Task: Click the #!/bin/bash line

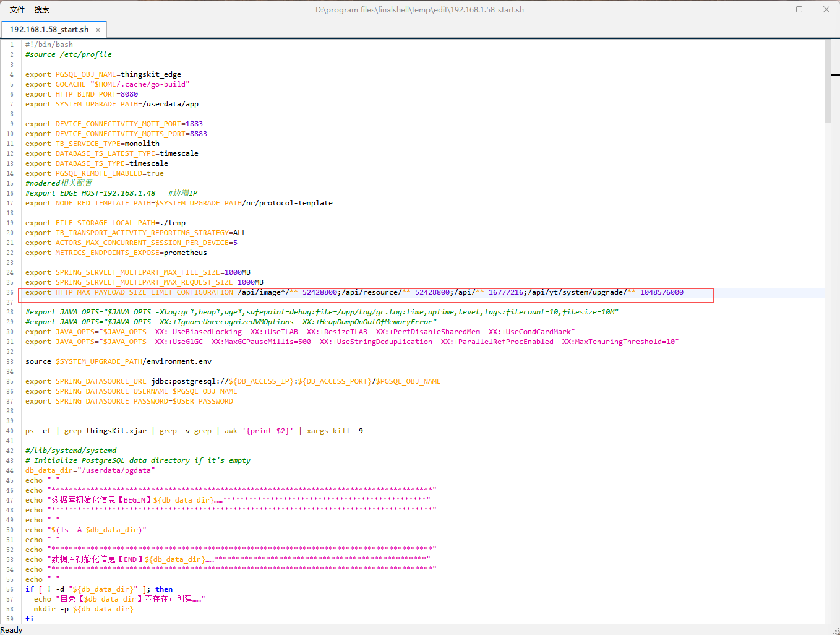Action: [x=49, y=45]
